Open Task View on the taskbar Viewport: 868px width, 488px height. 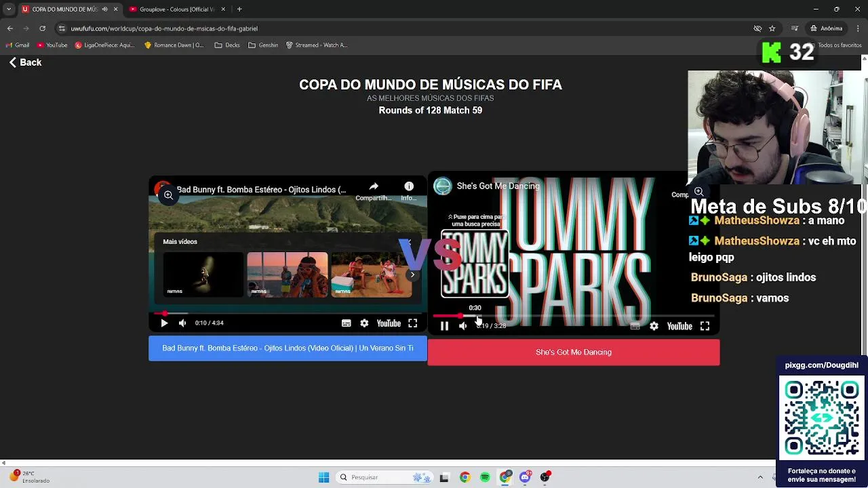(x=444, y=478)
